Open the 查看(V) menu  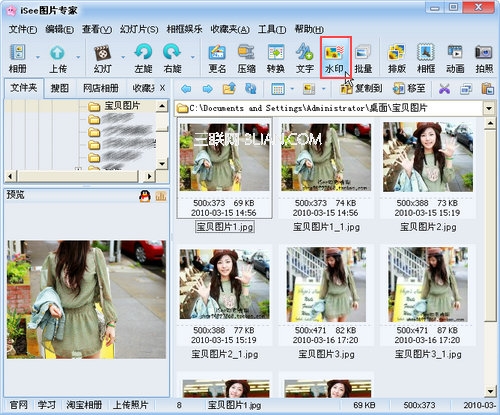point(97,29)
